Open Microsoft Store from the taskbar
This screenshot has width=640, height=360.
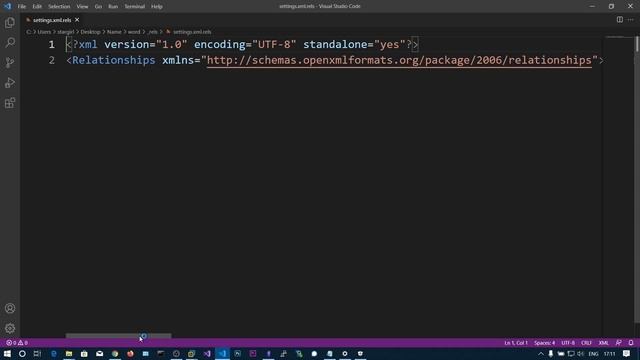[x=84, y=353]
